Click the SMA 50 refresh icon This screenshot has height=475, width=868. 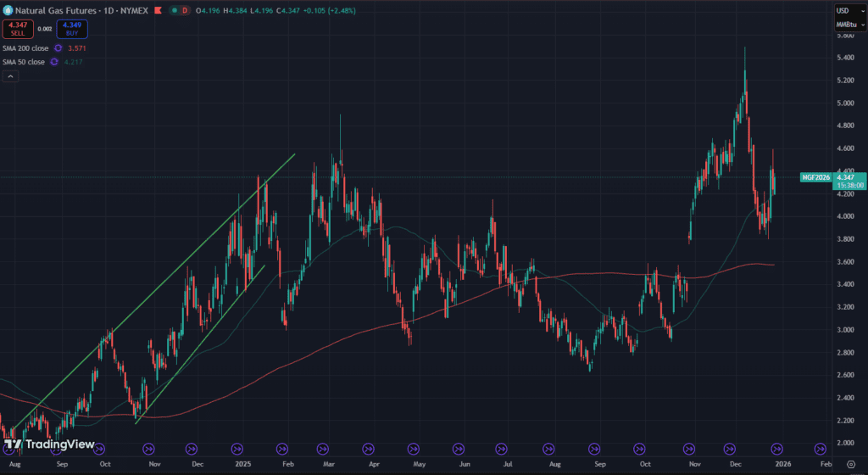[x=54, y=62]
